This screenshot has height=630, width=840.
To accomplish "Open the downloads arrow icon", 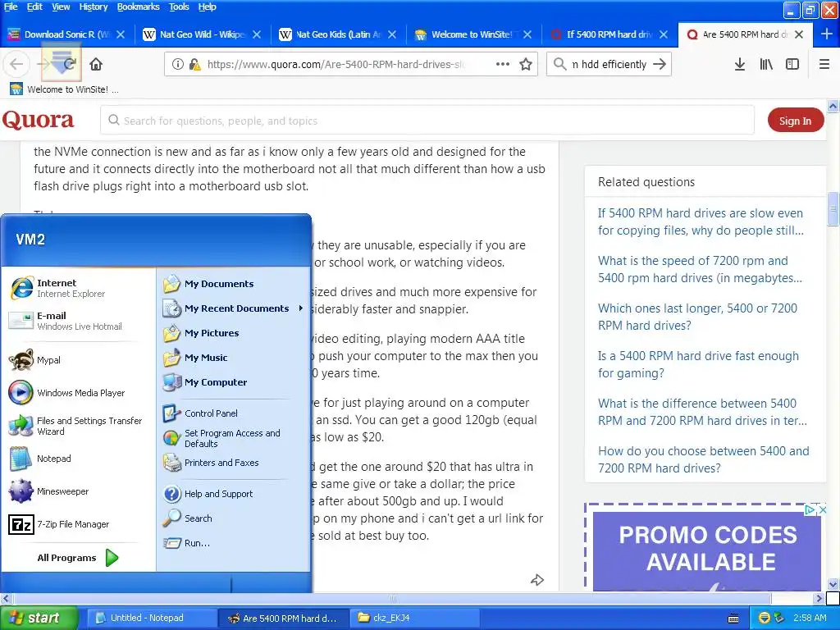I will tap(739, 64).
